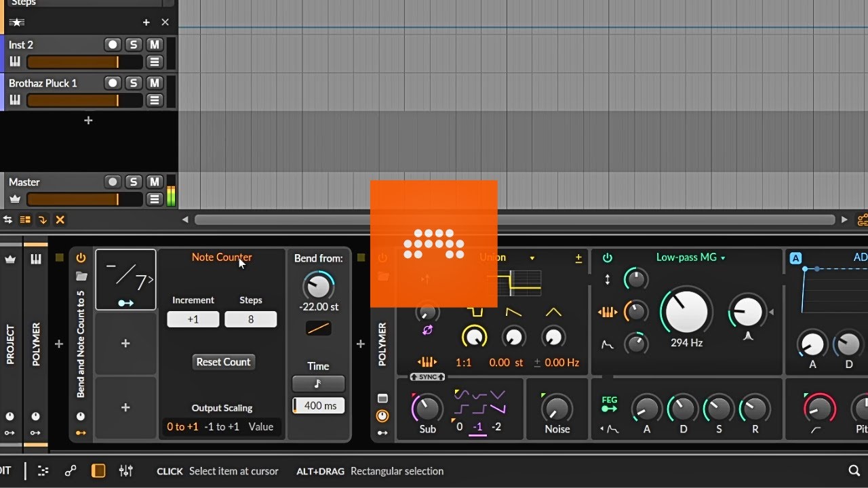Select the PROJECT device chain tab

click(x=10, y=345)
